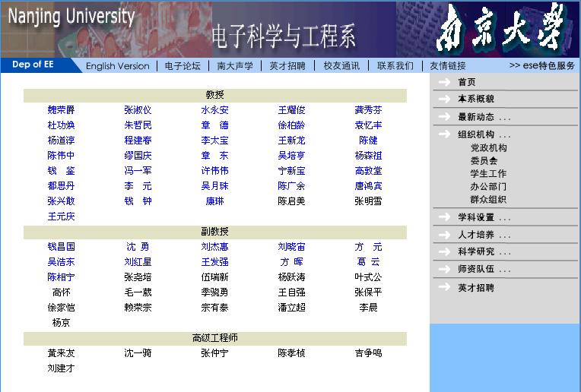
Task: Select 联系我们 in the top navigation
Action: pyautogui.click(x=395, y=66)
